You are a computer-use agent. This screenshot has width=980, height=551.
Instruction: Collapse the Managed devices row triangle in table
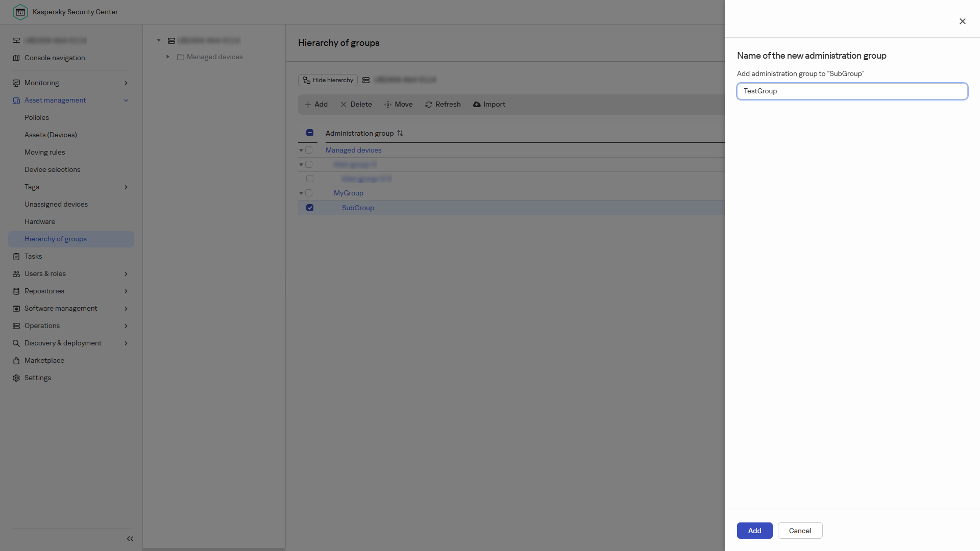click(x=301, y=151)
